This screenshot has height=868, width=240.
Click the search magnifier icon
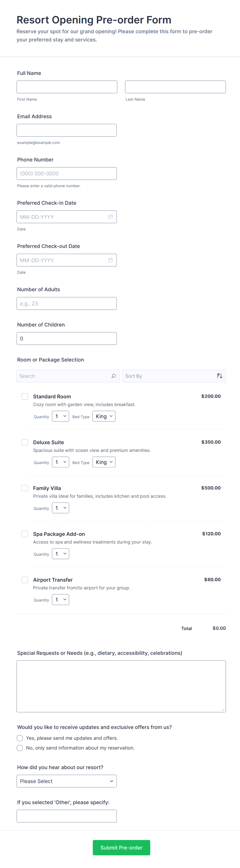(113, 376)
